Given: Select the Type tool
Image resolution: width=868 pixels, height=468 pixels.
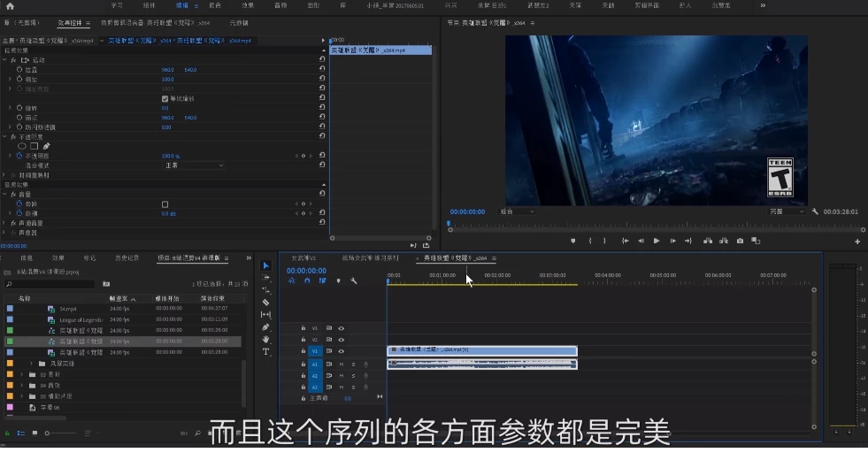Looking at the screenshot, I should [265, 352].
